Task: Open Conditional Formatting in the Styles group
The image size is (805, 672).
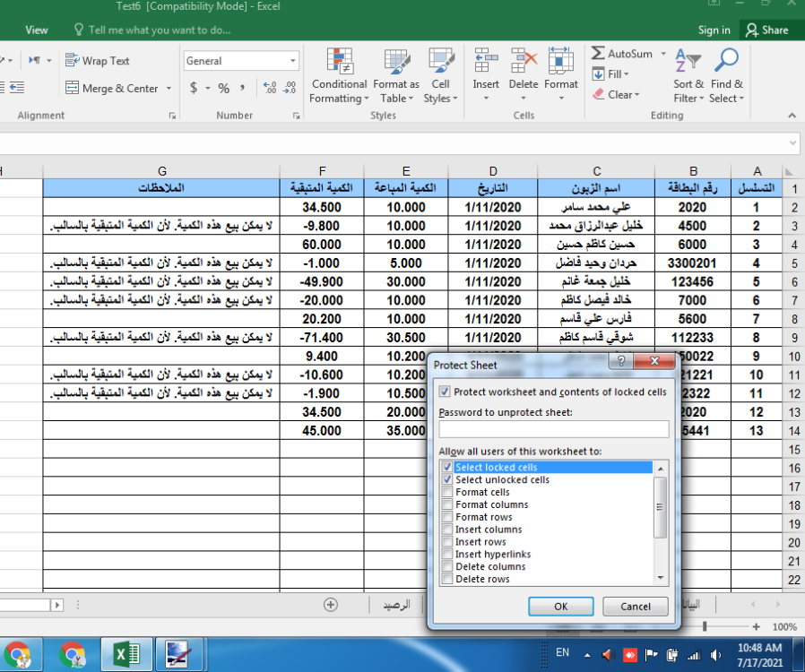Action: [340, 76]
